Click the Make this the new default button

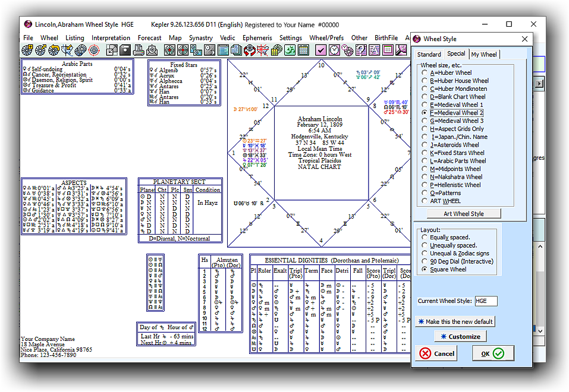click(x=454, y=321)
